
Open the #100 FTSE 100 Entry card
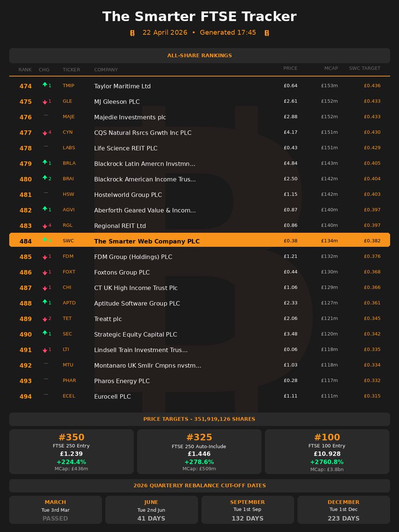(327, 451)
